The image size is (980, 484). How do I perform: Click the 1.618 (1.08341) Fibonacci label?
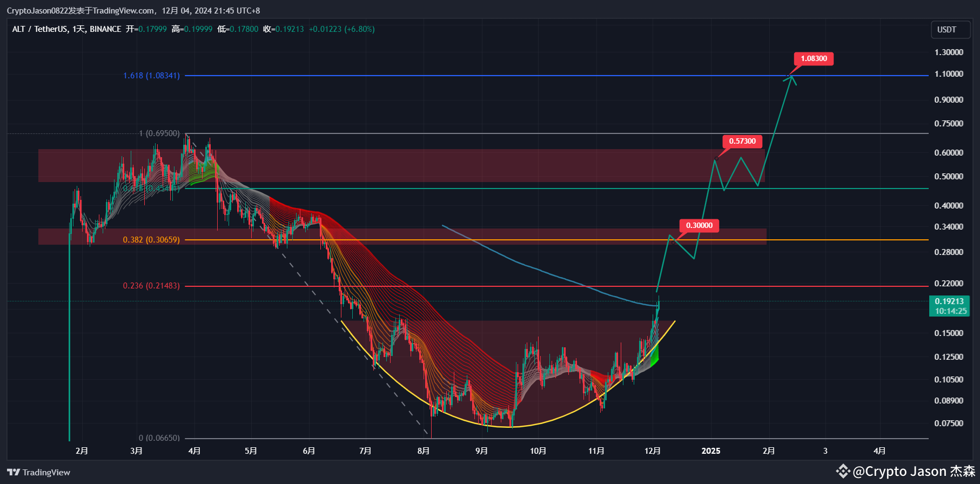click(x=151, y=76)
